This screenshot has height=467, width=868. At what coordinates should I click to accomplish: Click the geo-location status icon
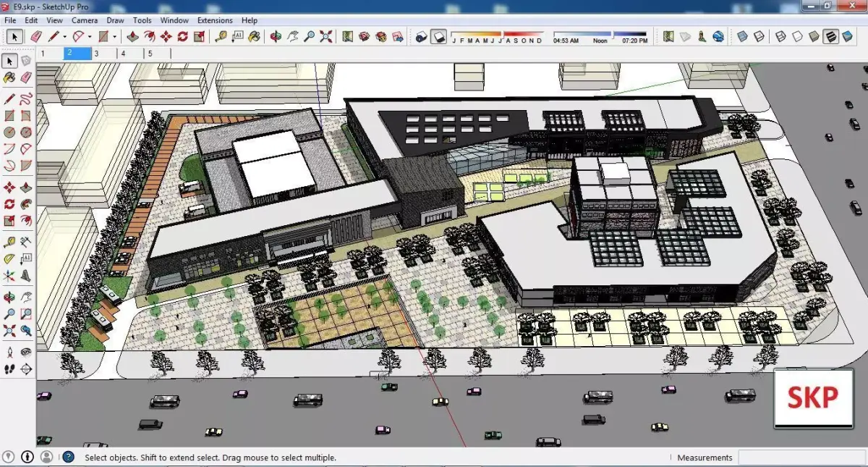pos(9,457)
